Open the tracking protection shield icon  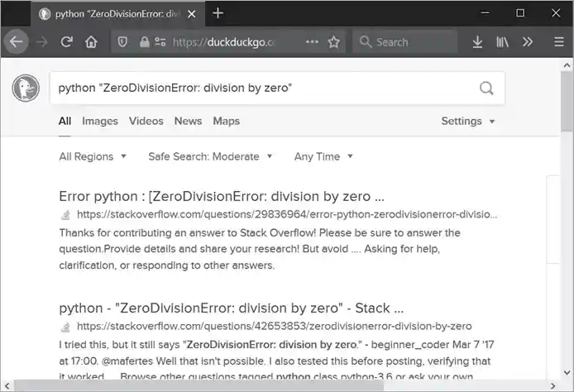click(122, 42)
